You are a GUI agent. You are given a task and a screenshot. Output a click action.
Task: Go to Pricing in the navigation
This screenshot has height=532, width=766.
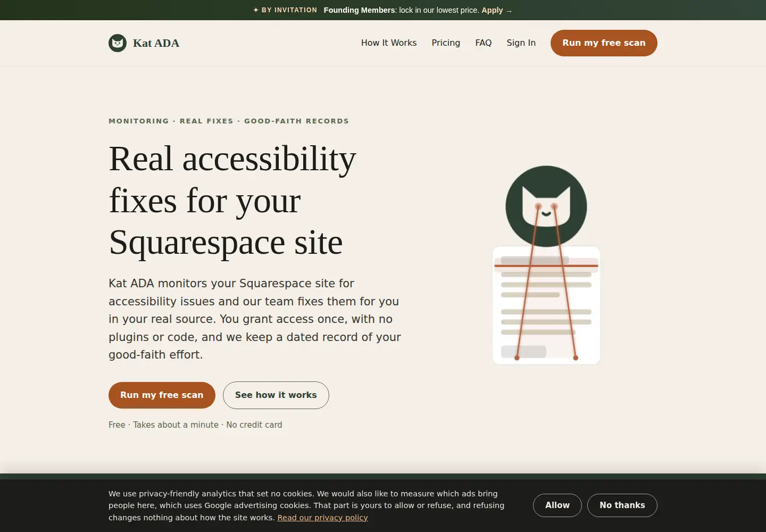tap(446, 43)
